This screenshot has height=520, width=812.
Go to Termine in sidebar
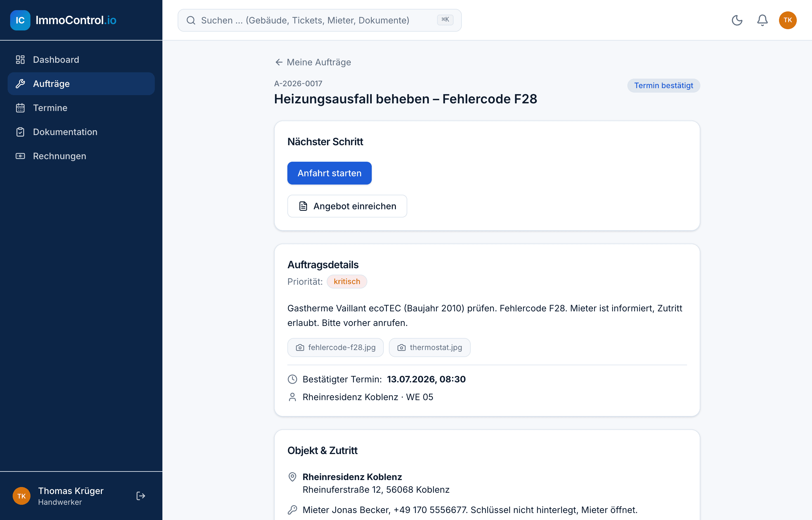pos(81,108)
